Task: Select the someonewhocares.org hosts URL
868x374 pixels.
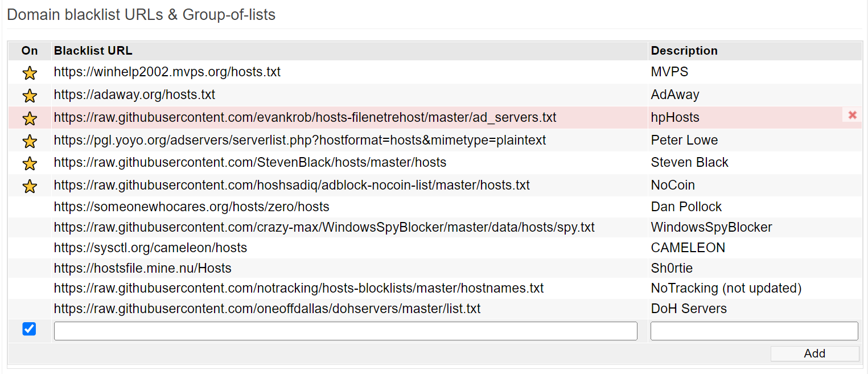Action: tap(192, 207)
